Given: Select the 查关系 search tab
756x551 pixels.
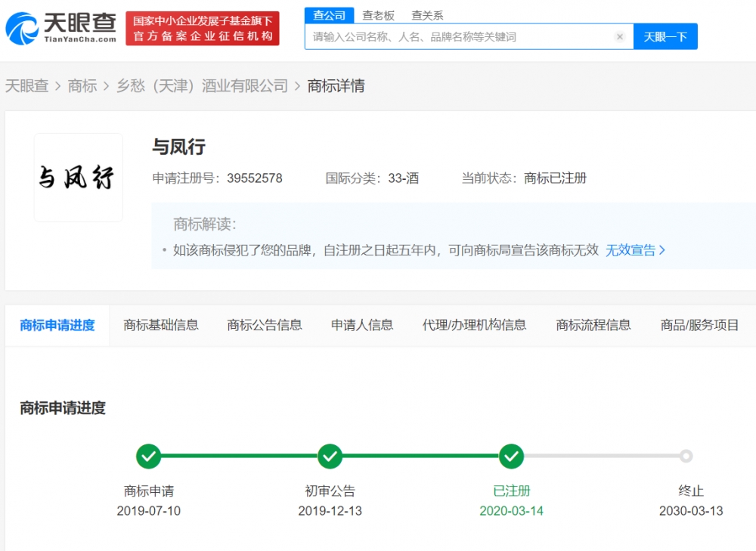Looking at the screenshot, I should 427,15.
